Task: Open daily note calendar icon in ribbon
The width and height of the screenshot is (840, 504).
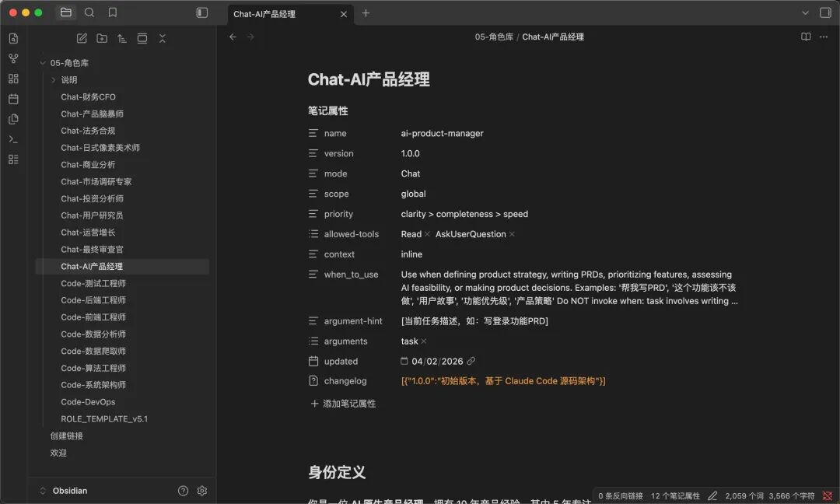Action: tap(13, 99)
